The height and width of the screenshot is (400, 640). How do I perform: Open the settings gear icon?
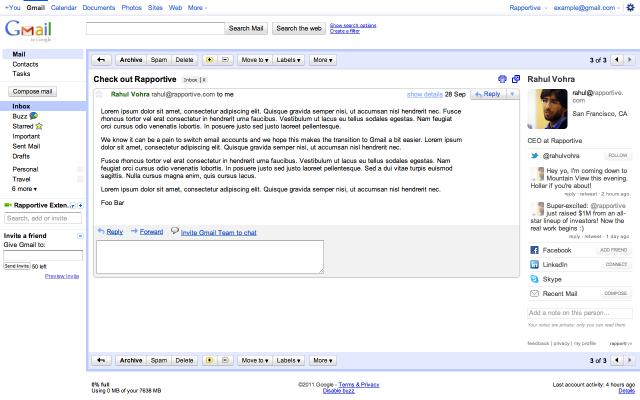pos(631,8)
